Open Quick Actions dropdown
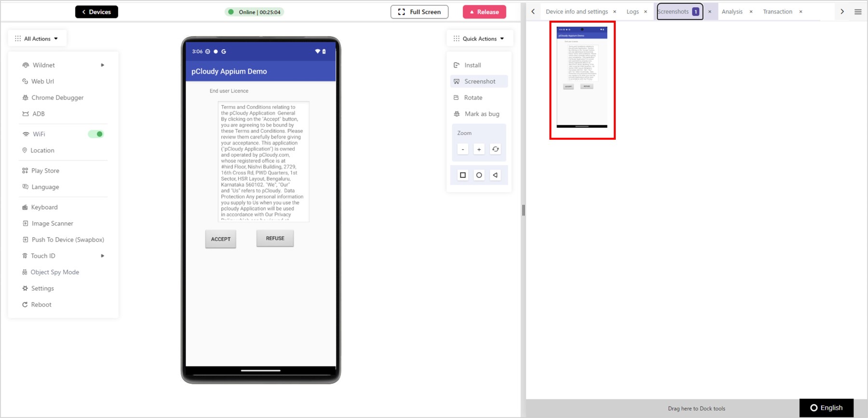This screenshot has height=418, width=868. (479, 39)
